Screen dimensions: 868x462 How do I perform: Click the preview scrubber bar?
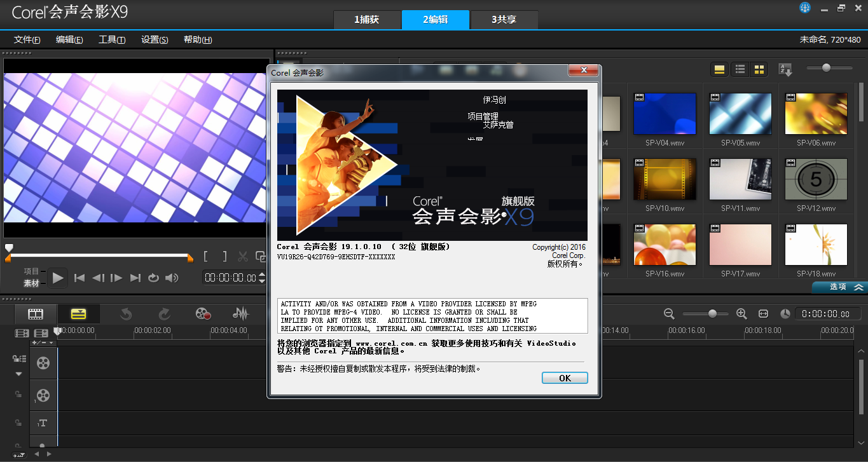pyautogui.click(x=99, y=255)
